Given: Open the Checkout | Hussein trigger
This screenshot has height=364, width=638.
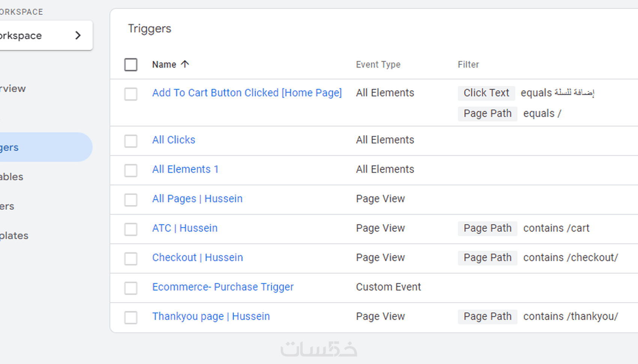Looking at the screenshot, I should (197, 257).
